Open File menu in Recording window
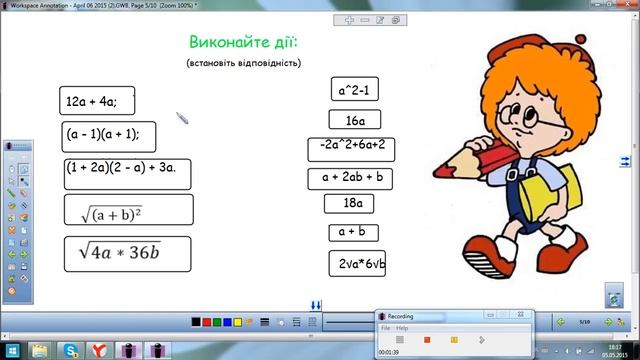Screen dimensions: 640x360 [x=385, y=328]
